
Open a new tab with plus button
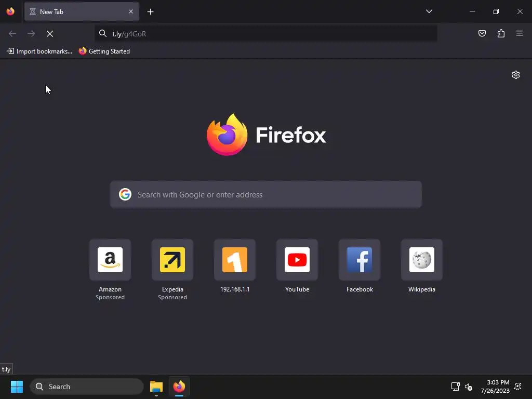coord(150,12)
